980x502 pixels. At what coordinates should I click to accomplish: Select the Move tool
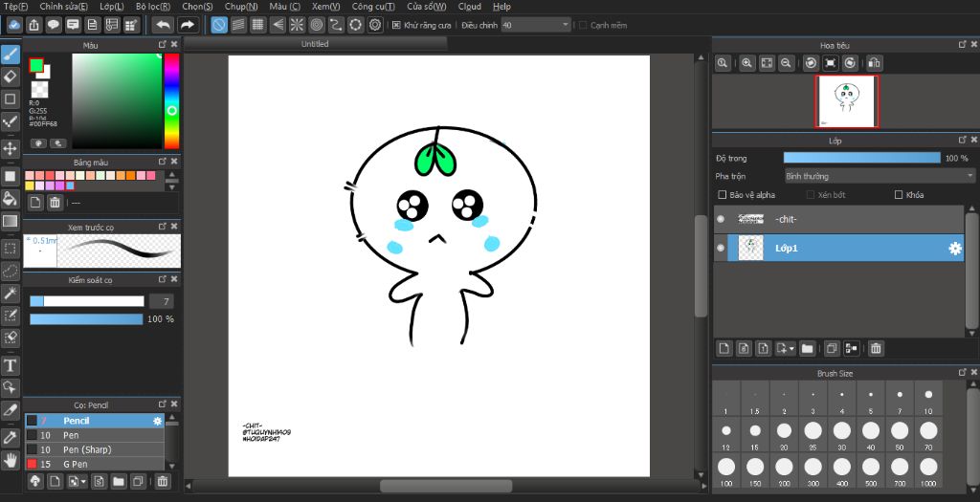click(x=11, y=149)
